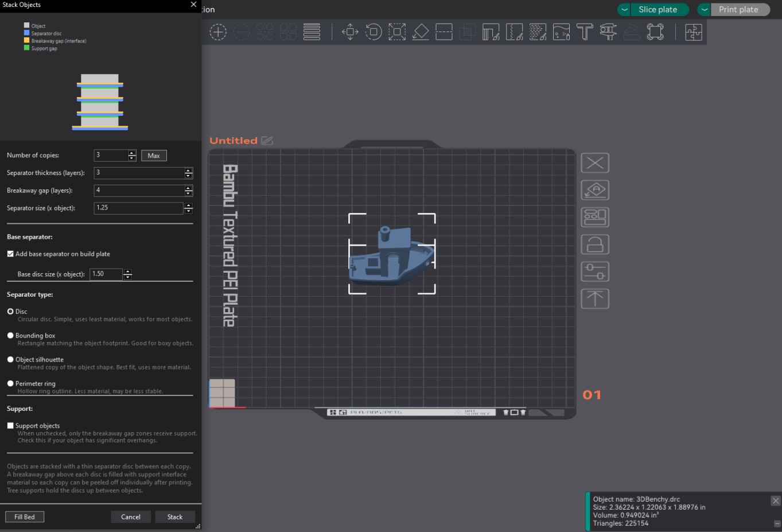Select the Perimeter ring separator type
This screenshot has height=532, width=782.
click(10, 383)
